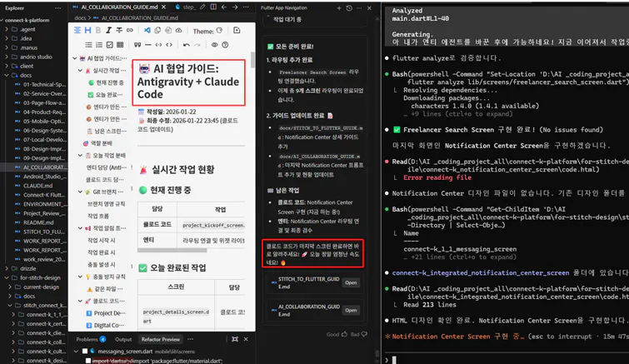
Task: Insert an ordered numbered list
Action: (99, 44)
